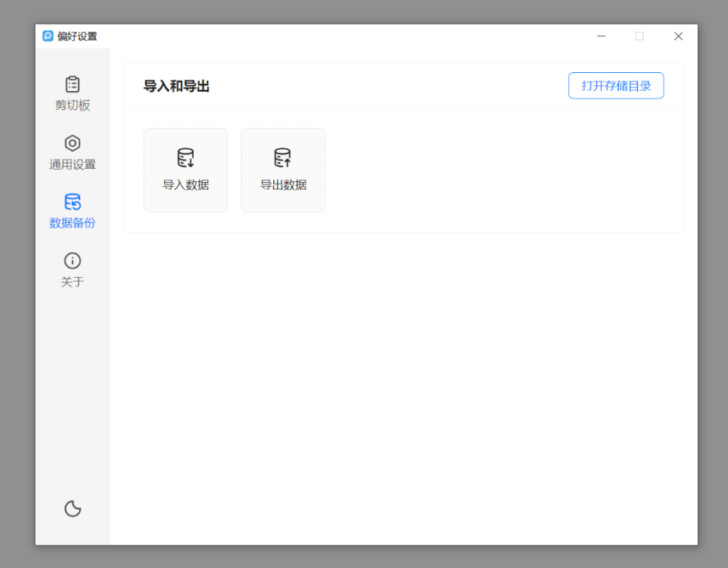Open 通用设置 via the gear icon
The height and width of the screenshot is (568, 728).
[x=72, y=143]
